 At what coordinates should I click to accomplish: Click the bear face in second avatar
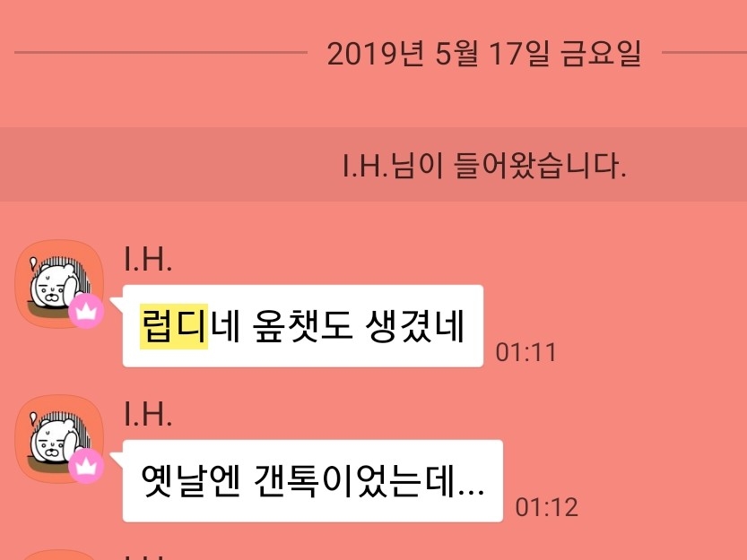(x=51, y=441)
